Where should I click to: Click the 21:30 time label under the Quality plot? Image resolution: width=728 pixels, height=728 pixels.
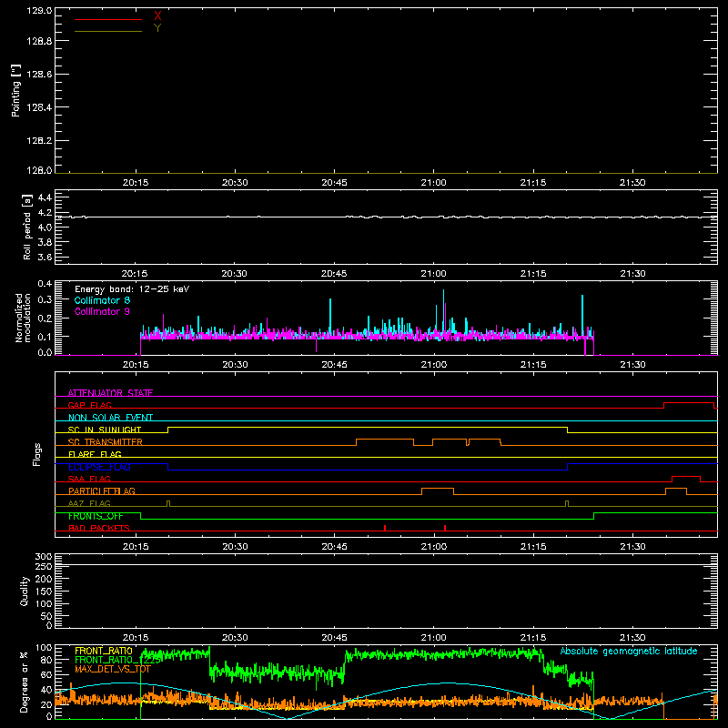coord(632,638)
